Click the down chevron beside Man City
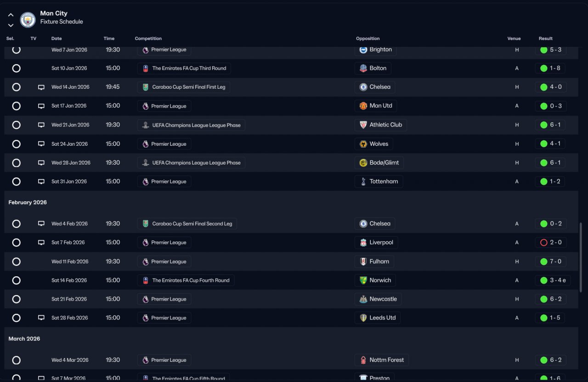The width and height of the screenshot is (588, 382). [x=11, y=25]
